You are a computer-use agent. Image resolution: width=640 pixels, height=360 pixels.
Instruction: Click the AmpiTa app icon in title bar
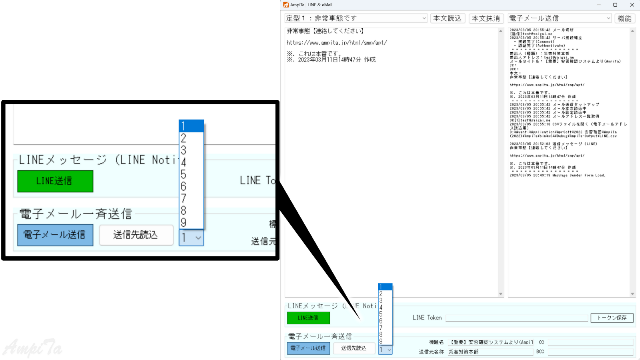point(286,4)
